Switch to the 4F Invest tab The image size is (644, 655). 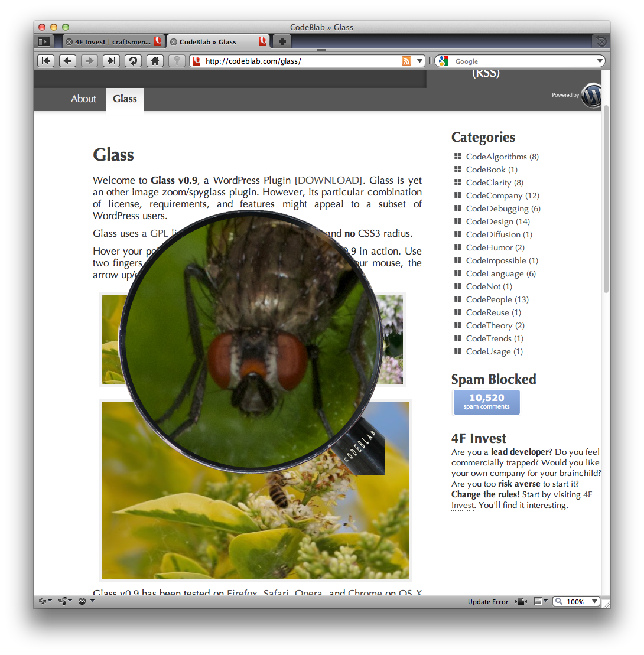[114, 42]
